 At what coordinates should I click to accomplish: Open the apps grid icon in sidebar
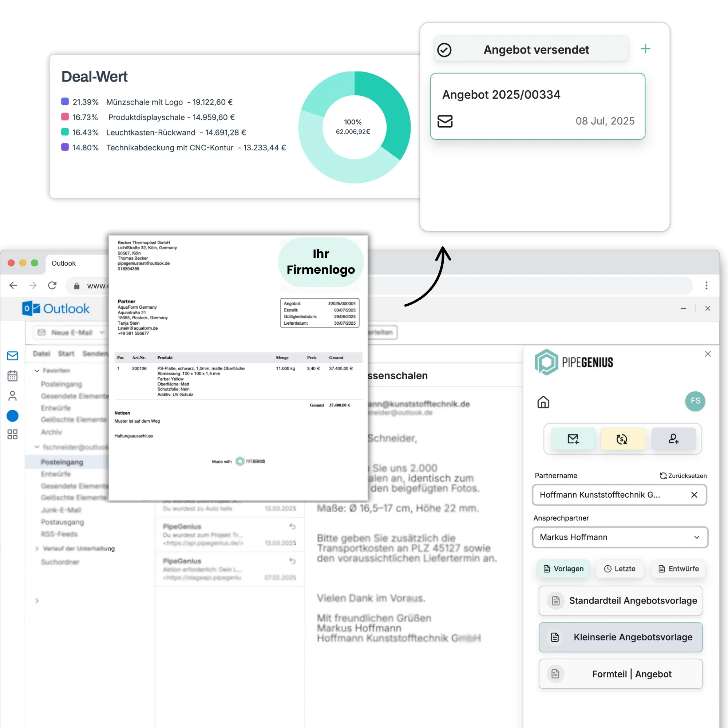coord(12,435)
